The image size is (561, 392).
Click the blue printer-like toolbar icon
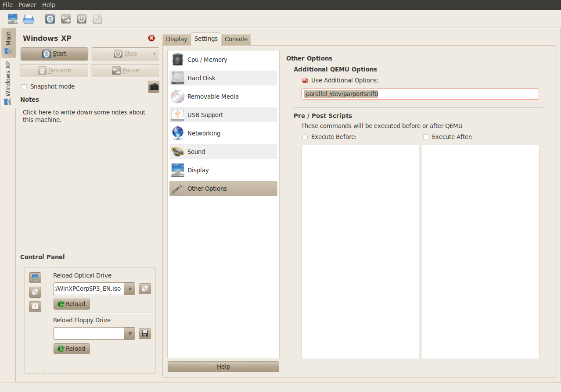point(29,19)
